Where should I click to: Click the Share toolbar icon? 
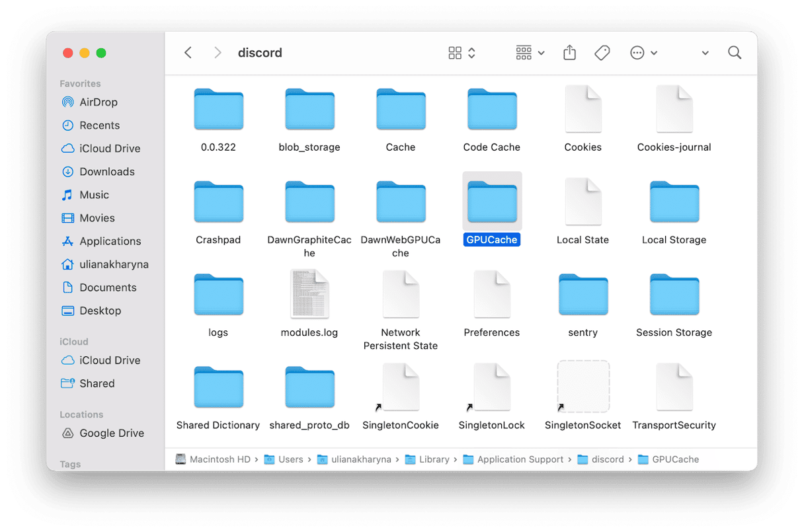pyautogui.click(x=569, y=53)
